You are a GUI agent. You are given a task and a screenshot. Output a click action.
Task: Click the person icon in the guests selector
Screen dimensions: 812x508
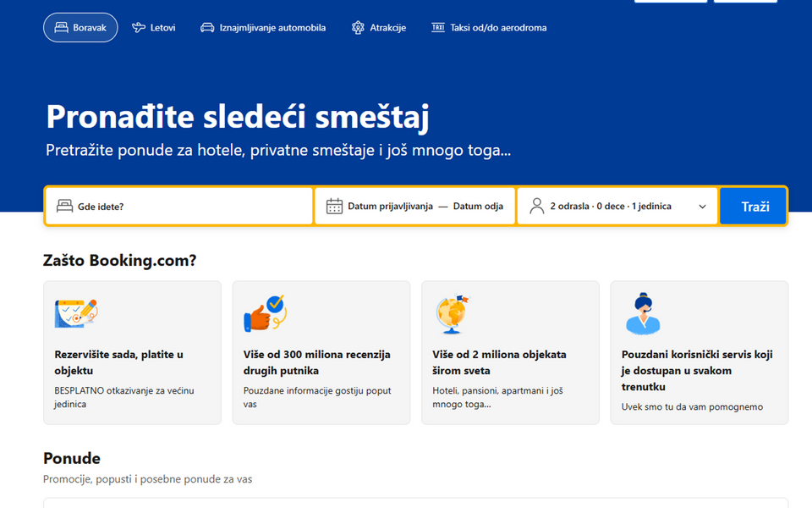coord(536,206)
